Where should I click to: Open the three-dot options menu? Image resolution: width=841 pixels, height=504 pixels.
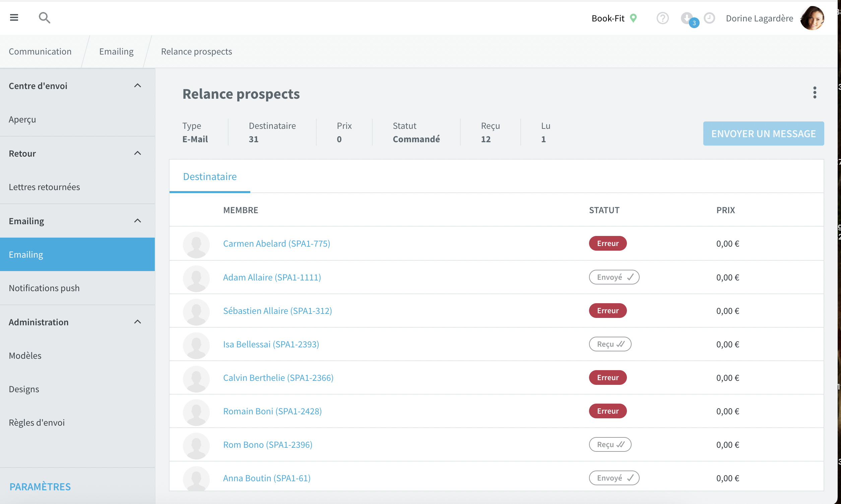click(x=815, y=92)
